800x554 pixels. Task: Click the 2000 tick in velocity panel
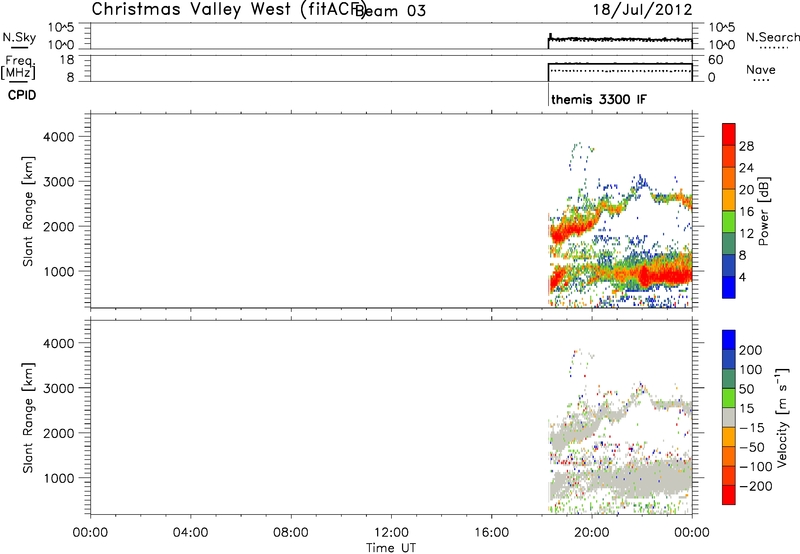[x=58, y=433]
